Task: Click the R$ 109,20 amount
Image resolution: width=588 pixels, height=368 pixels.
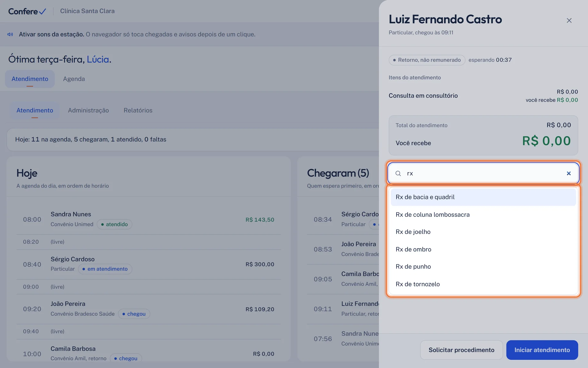Action: pyautogui.click(x=260, y=309)
